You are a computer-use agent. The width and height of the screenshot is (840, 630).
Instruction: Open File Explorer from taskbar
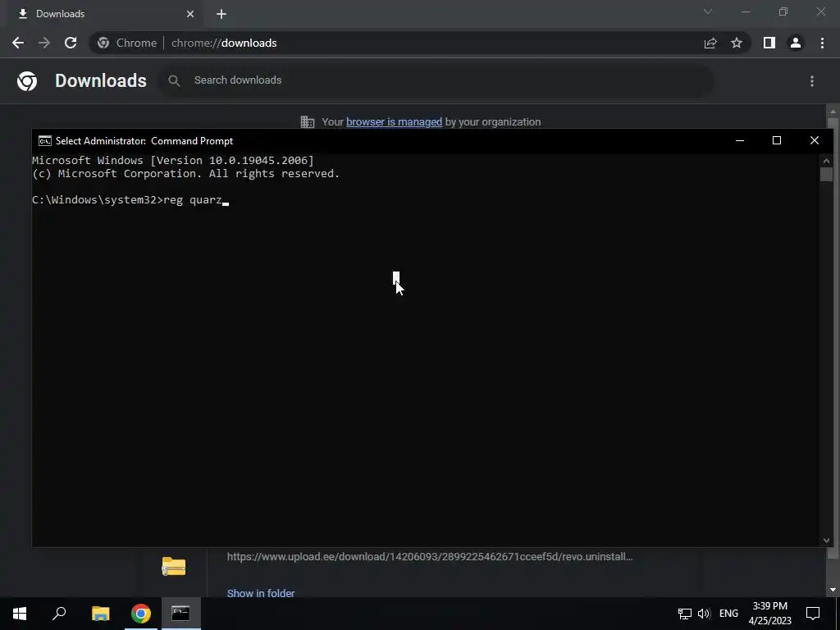tap(100, 614)
